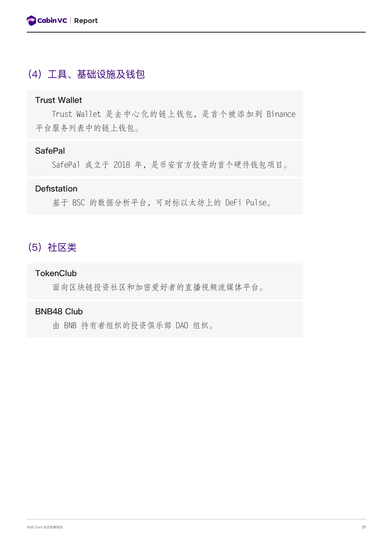Click the BNB48 Club entry title
The width and height of the screenshot is (392, 548).
[x=59, y=311]
